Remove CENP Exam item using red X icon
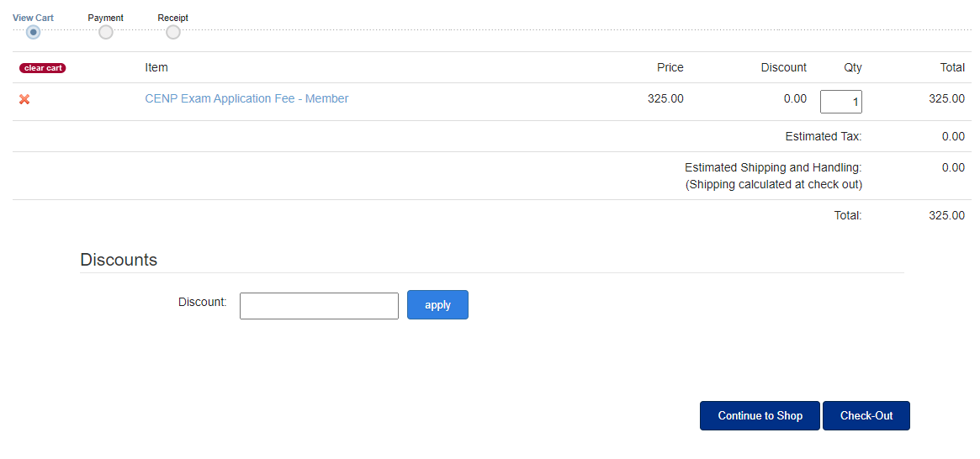This screenshot has height=459, width=980. [x=24, y=99]
